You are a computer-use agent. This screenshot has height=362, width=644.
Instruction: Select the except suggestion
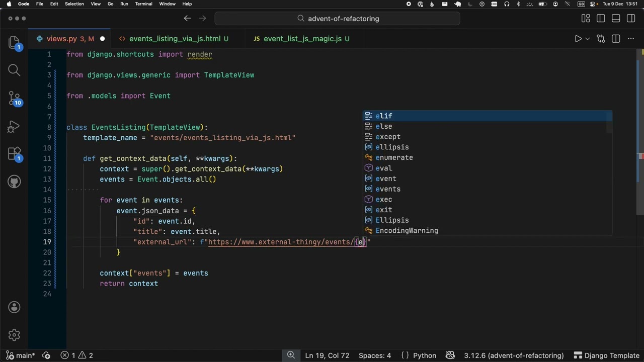pos(488,137)
